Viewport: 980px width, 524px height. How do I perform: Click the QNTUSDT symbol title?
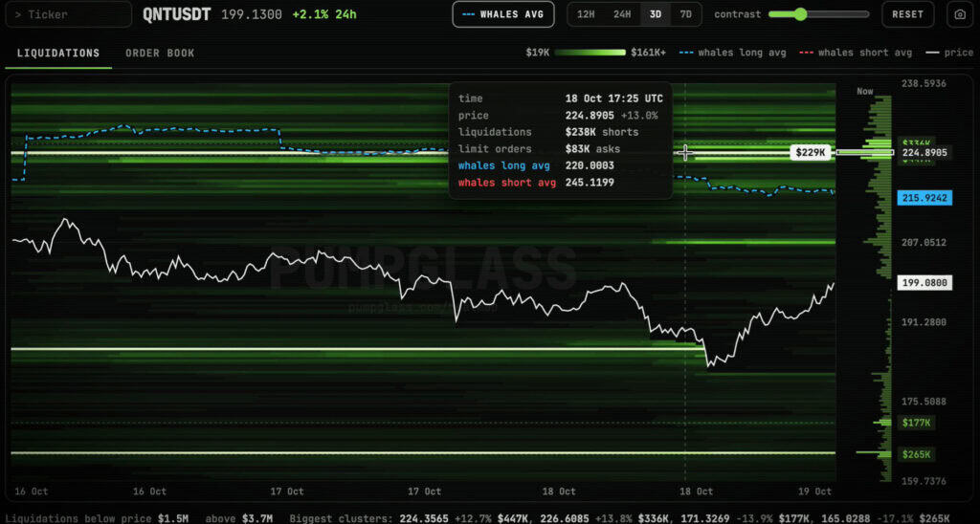(177, 14)
